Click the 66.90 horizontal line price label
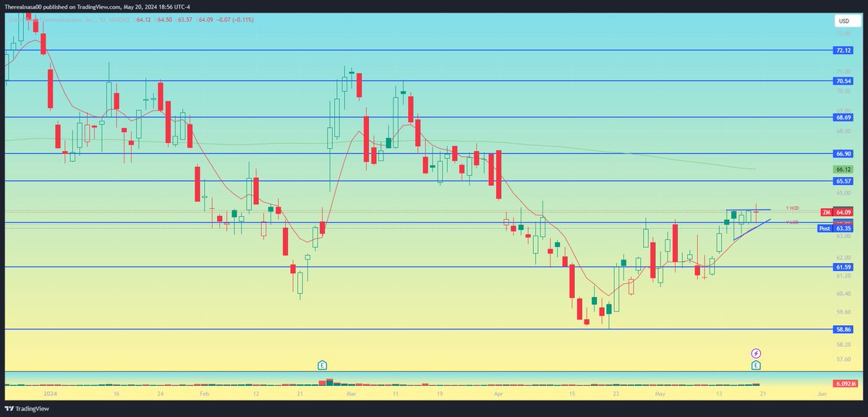This screenshot has width=868, height=417. [x=843, y=153]
